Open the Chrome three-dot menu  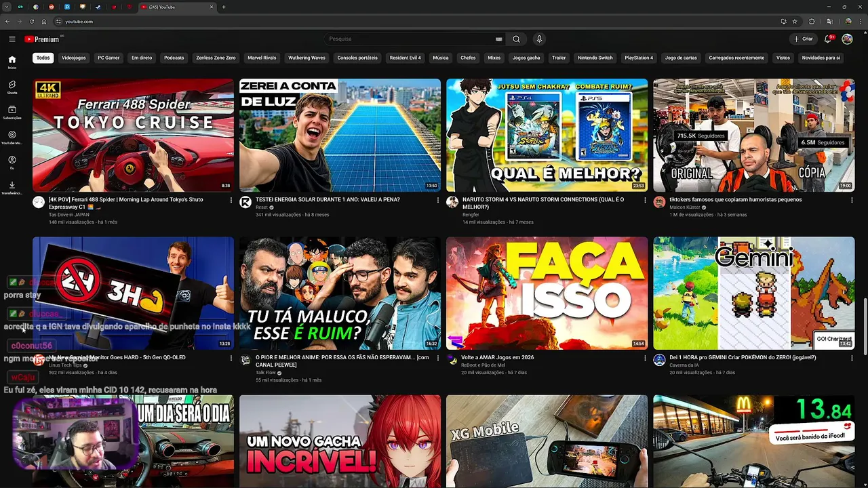click(x=860, y=22)
